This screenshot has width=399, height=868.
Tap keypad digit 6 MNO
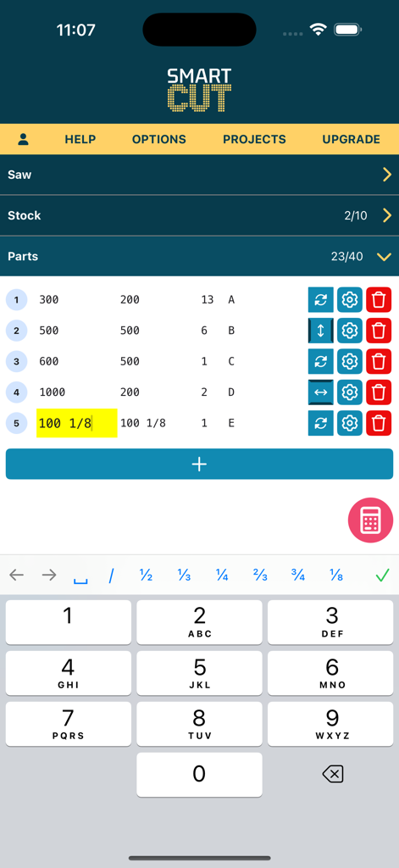pyautogui.click(x=330, y=673)
